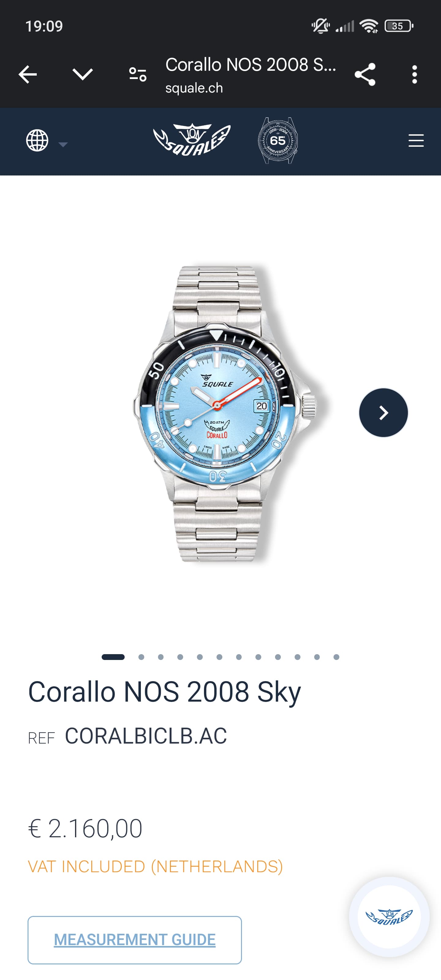Tap the browser back arrow
This screenshot has width=441, height=980.
coord(28,74)
